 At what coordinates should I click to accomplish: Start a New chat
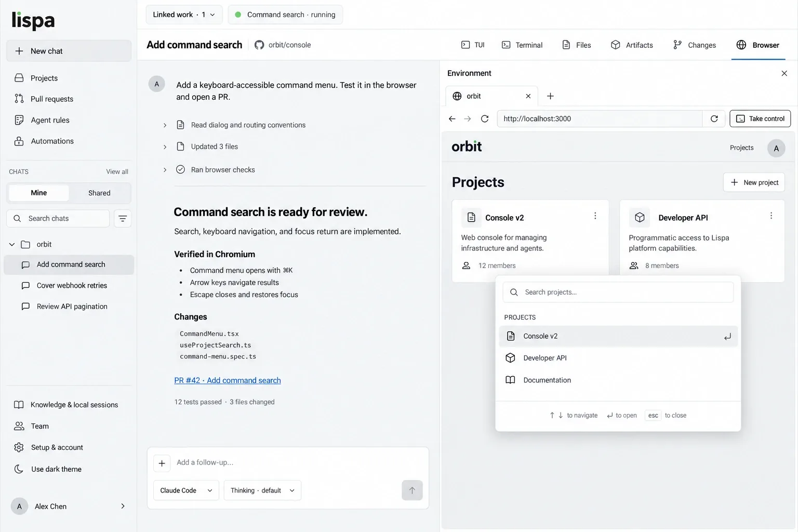[x=69, y=51]
